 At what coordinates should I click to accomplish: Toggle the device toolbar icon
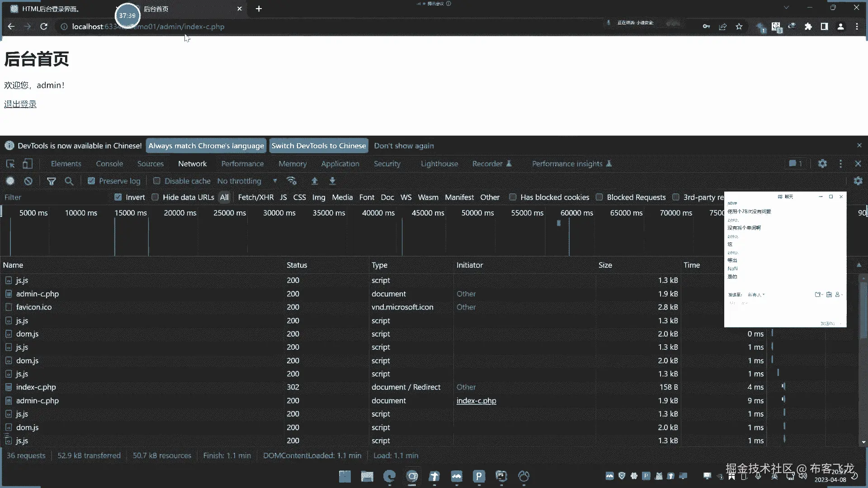tap(28, 164)
